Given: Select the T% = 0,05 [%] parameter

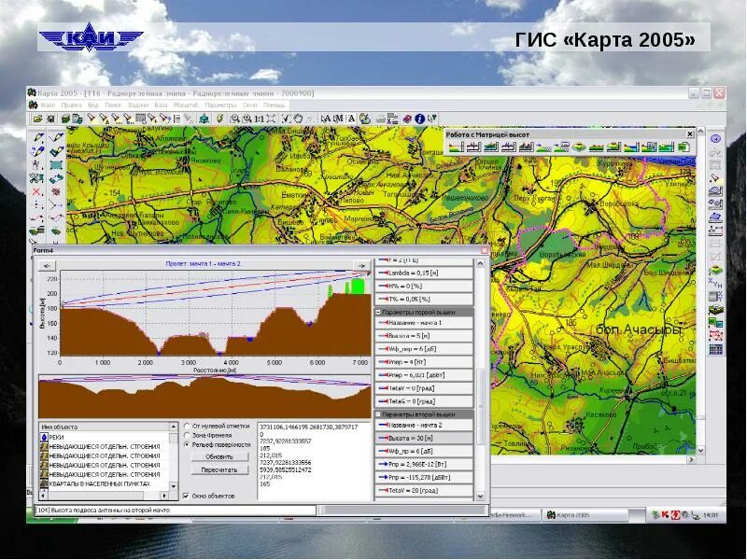Looking at the screenshot, I should pyautogui.click(x=424, y=299).
